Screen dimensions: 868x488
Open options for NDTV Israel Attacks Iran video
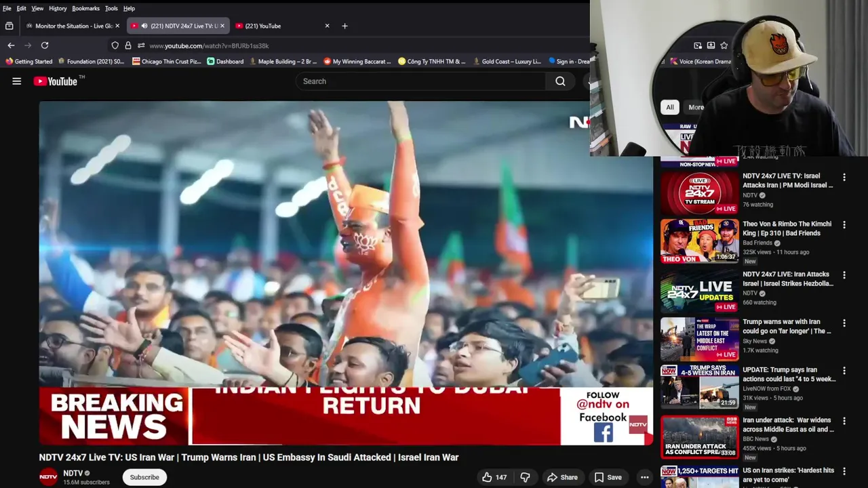844,178
